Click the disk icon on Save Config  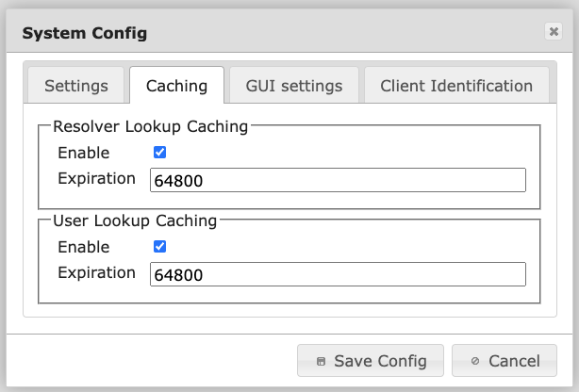[x=322, y=361]
